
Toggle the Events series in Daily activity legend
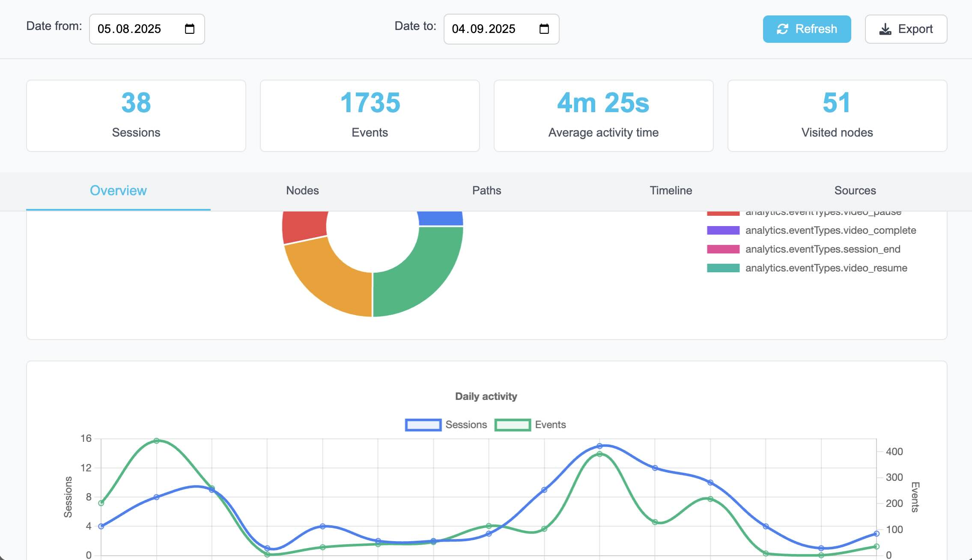pos(531,424)
